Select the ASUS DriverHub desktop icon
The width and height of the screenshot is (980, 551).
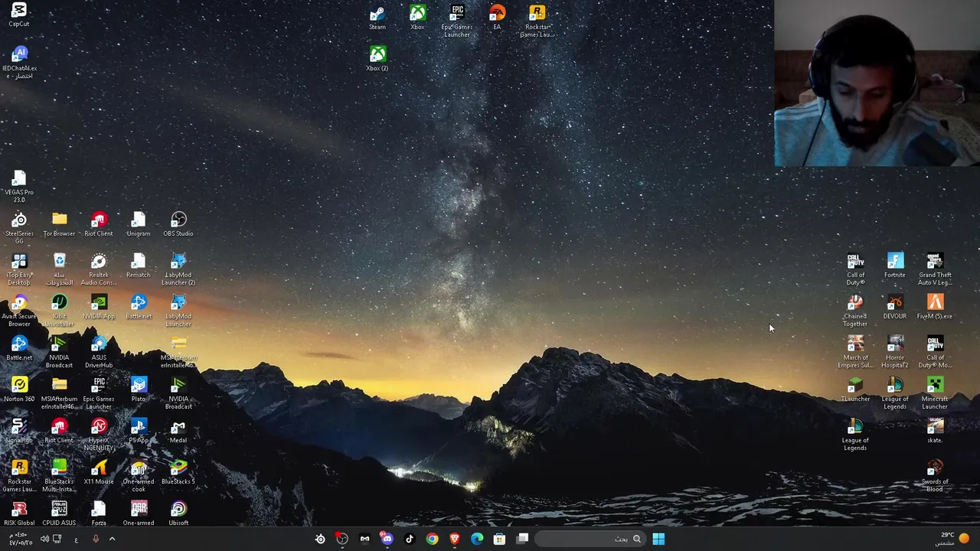pos(99,351)
